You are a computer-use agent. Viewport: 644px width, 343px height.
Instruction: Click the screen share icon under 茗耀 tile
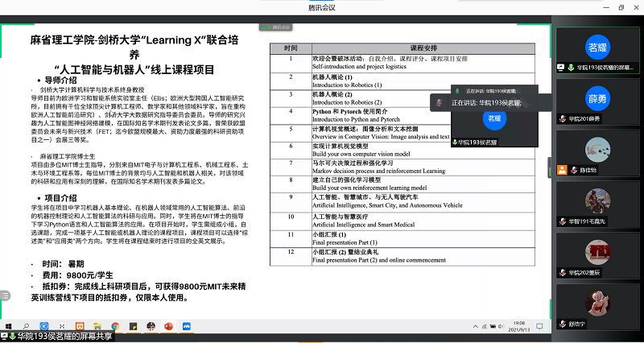tap(561, 68)
